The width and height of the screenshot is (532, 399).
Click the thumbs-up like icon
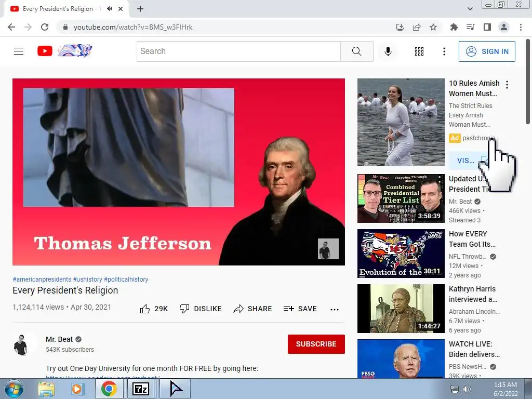[145, 309]
